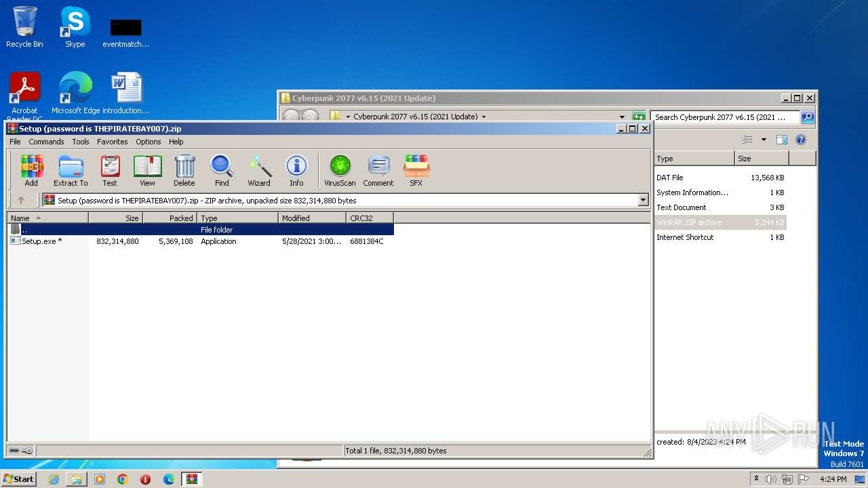Click the Test archive icon
The width and height of the screenshot is (868, 488).
(x=110, y=170)
